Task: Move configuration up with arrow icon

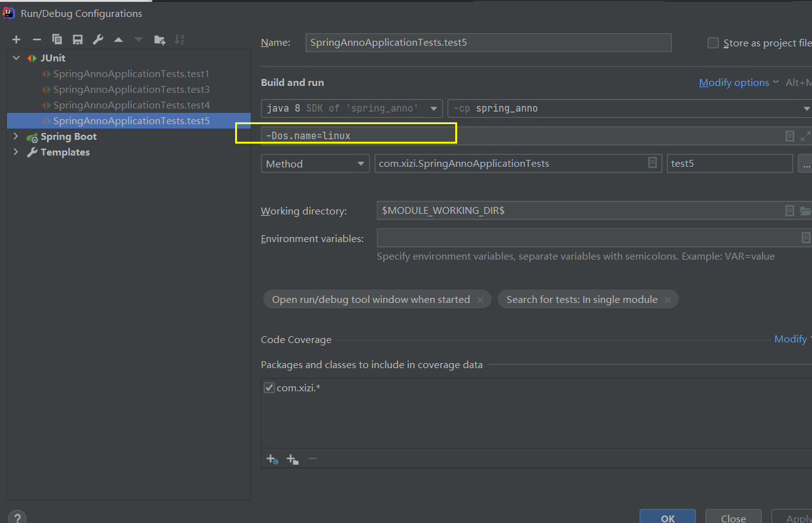Action: [x=119, y=40]
